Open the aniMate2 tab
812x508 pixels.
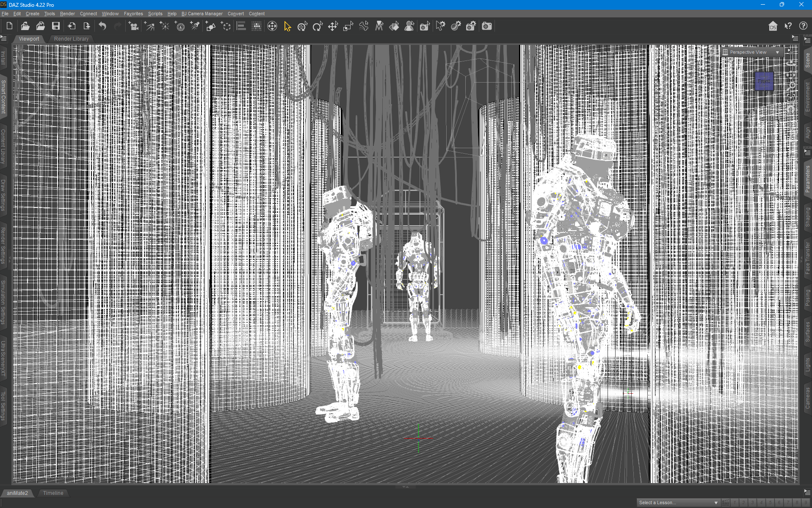(17, 493)
